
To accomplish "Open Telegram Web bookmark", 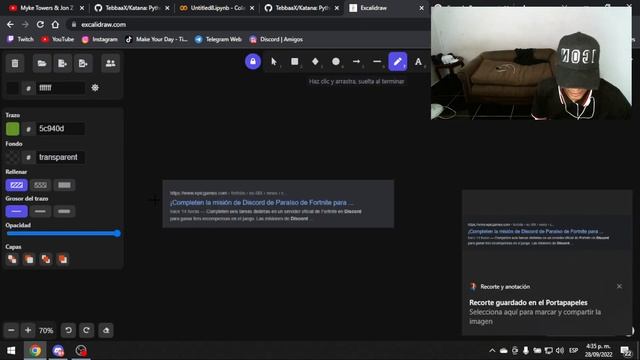I will click(218, 39).
